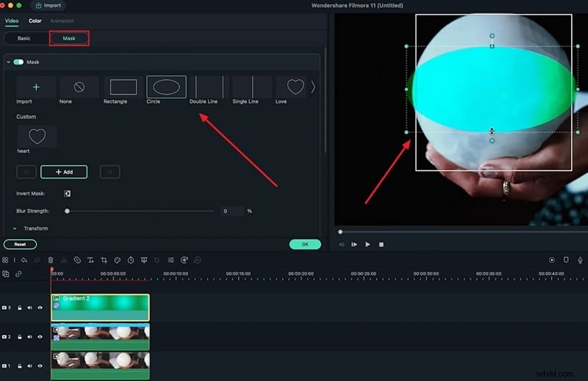The height and width of the screenshot is (381, 588).
Task: Hide track 1 with eye icon
Action: tap(40, 366)
